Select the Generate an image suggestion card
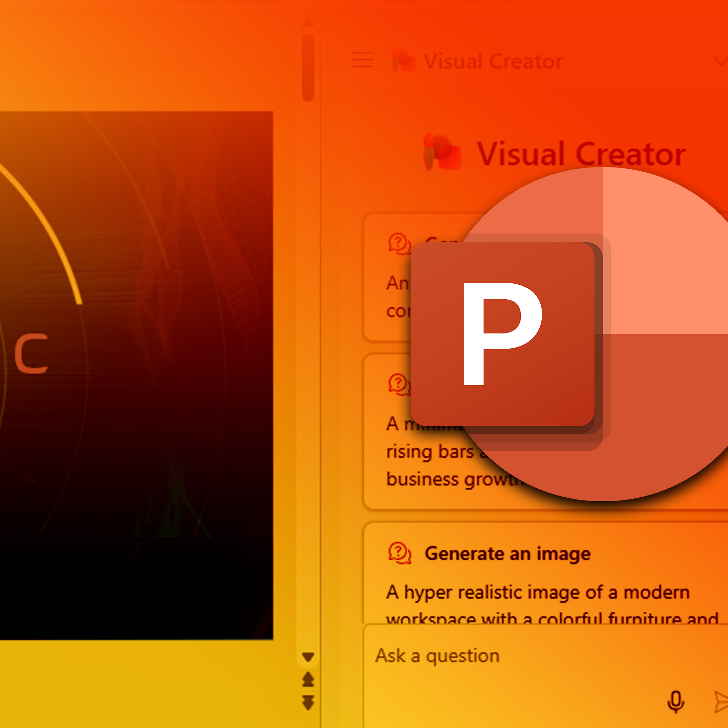 tap(546, 573)
